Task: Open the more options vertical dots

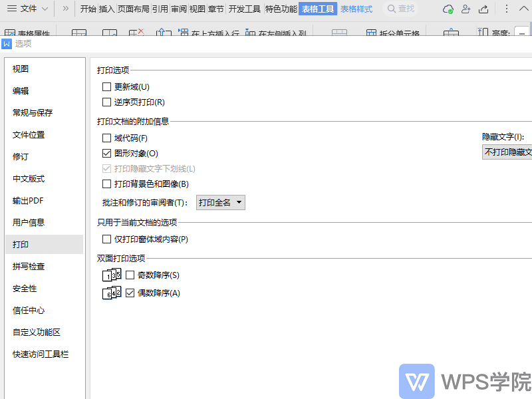Action: 507,9
